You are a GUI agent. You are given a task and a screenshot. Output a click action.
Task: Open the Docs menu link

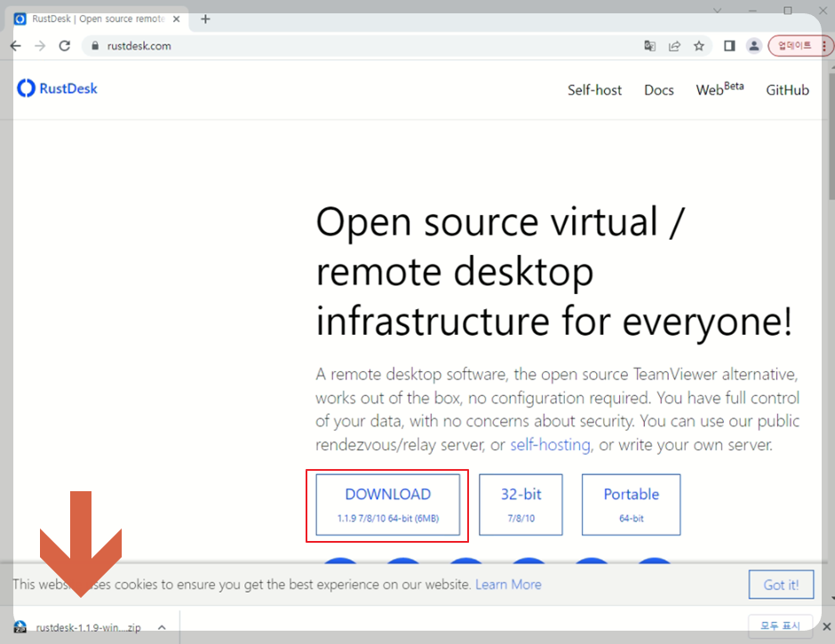659,90
